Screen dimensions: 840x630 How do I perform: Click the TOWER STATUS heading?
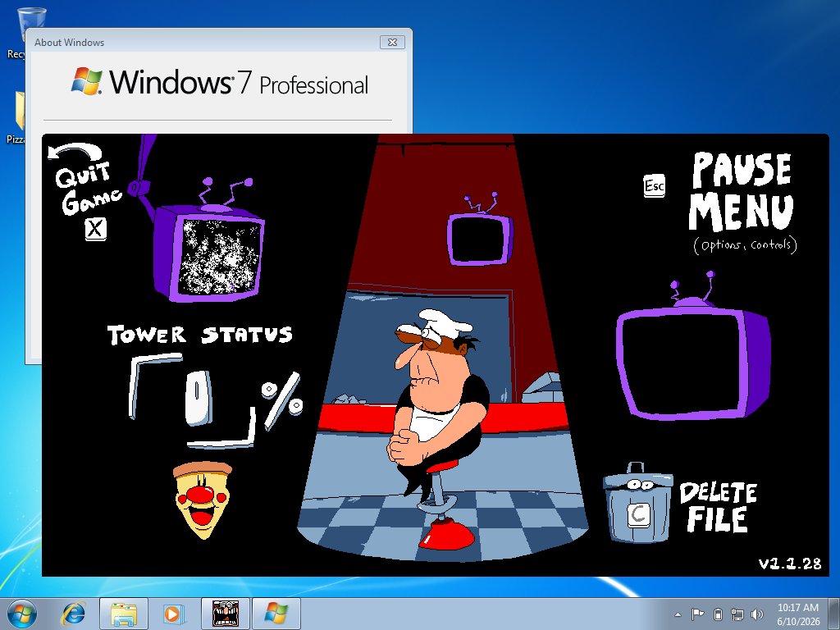coord(200,335)
